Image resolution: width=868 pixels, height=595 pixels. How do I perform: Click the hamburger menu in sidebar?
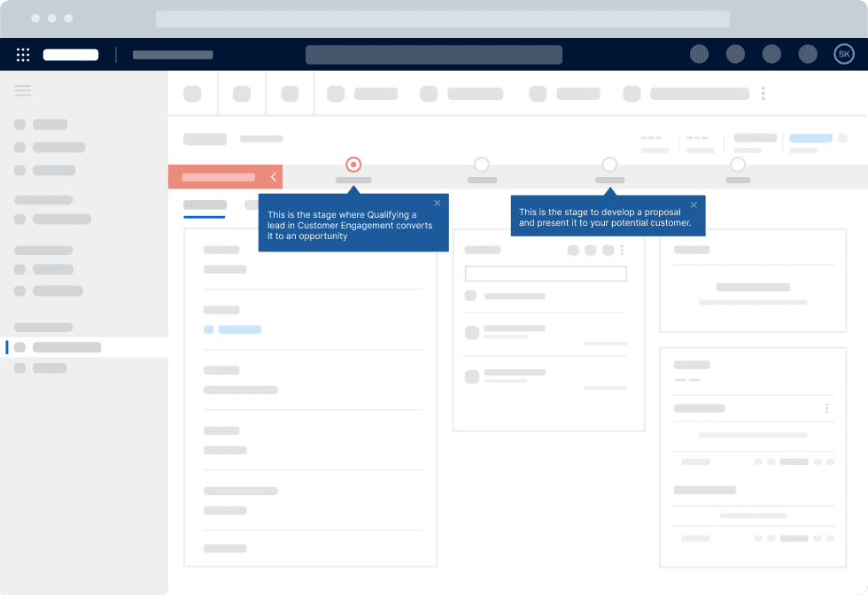click(x=23, y=91)
